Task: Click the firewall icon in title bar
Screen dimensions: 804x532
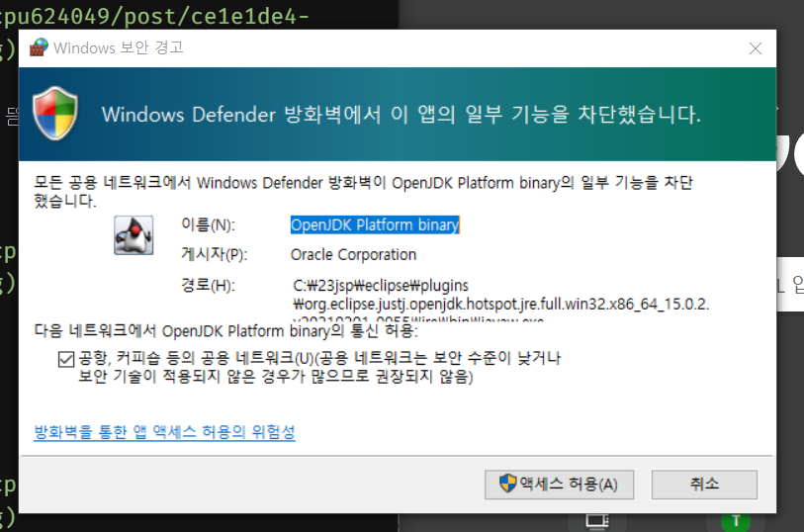Action: (x=39, y=47)
